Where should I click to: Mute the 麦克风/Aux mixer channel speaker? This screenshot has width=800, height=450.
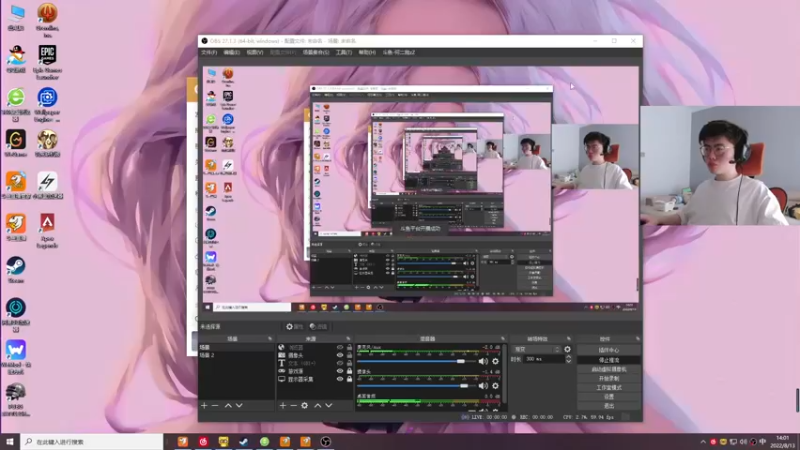(x=483, y=361)
